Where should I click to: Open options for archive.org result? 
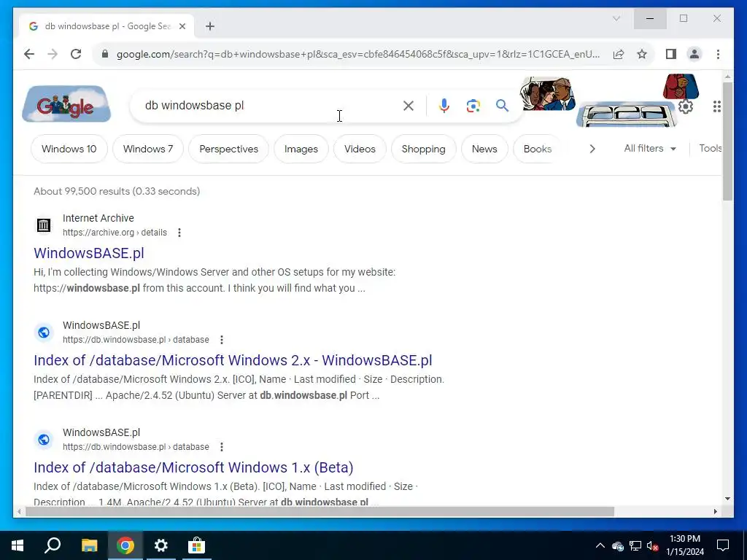point(179,233)
